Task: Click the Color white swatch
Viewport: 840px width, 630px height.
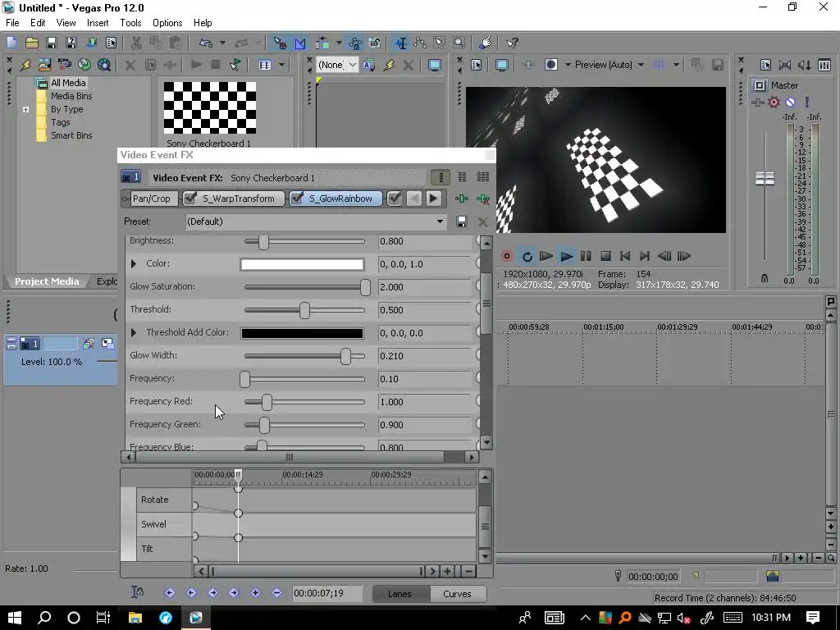Action: tap(302, 264)
